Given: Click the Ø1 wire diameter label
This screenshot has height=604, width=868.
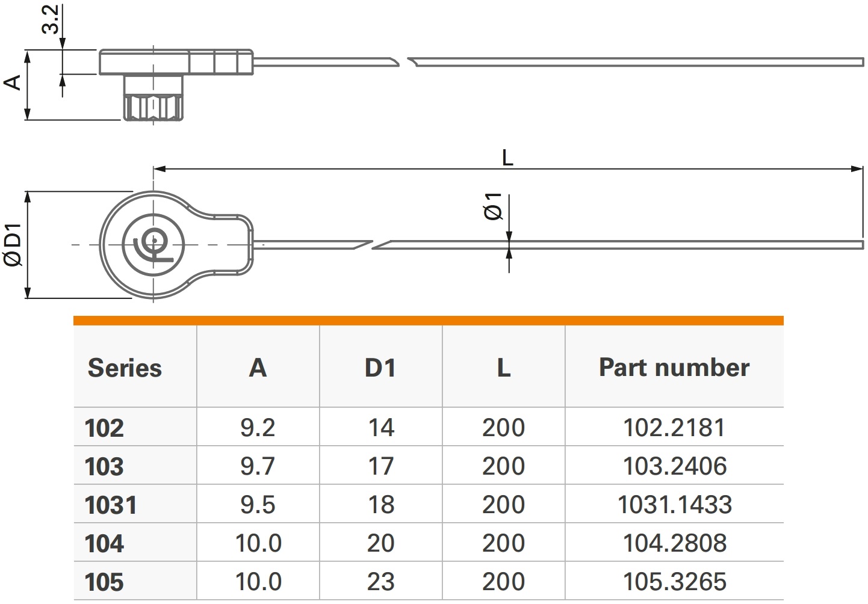Looking at the screenshot, I should [x=493, y=206].
